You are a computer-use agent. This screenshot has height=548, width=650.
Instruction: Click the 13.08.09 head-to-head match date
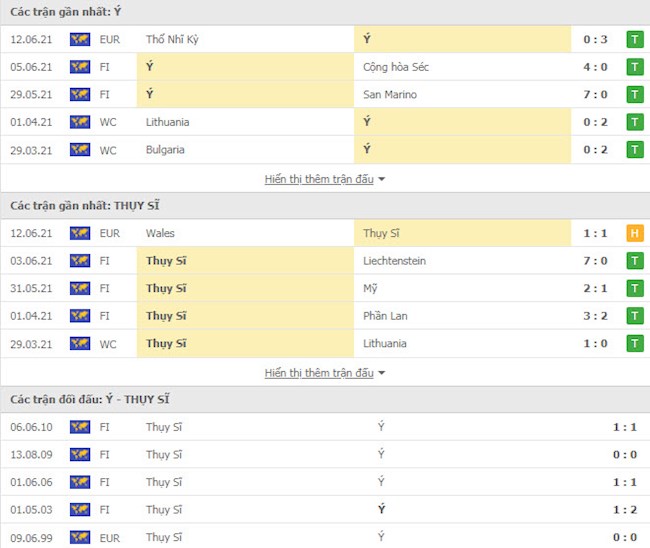[29, 455]
